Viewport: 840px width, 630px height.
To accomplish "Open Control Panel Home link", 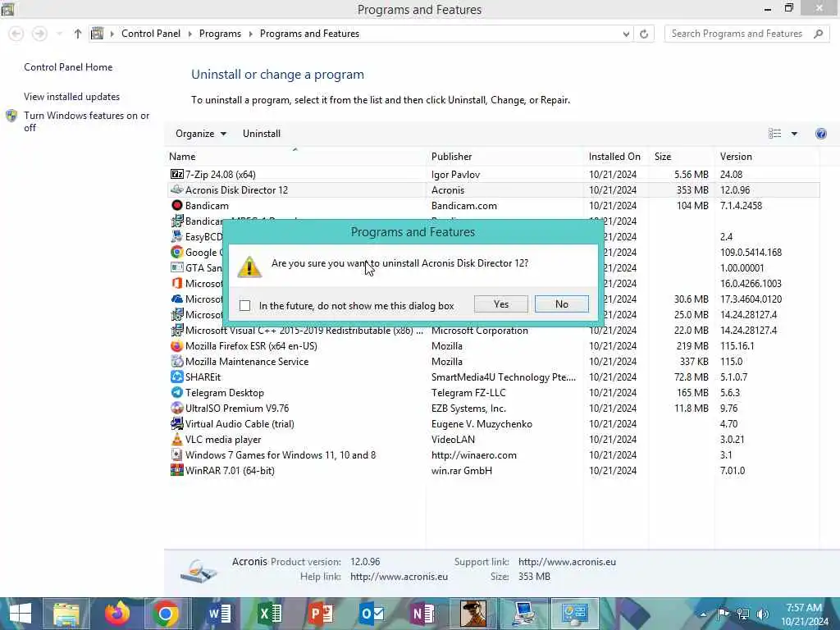I will tap(68, 67).
